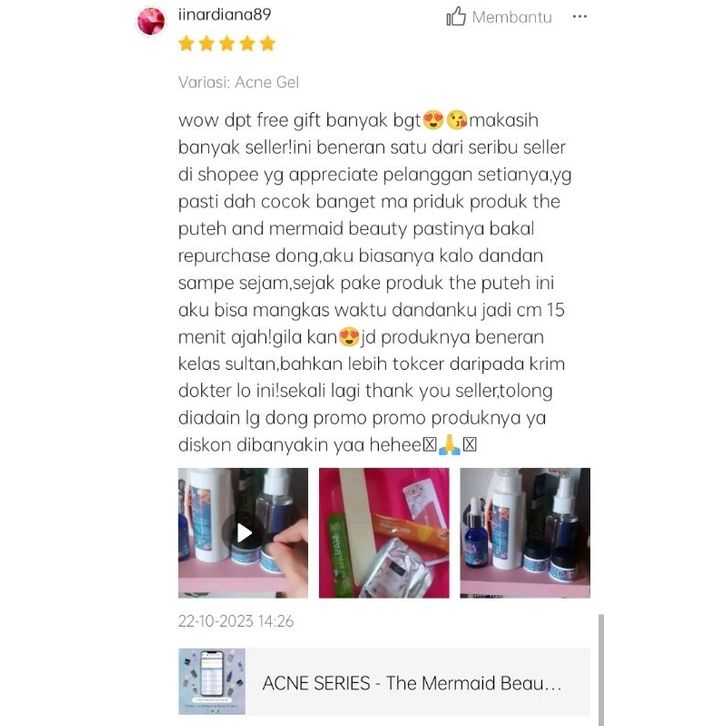Image resolution: width=726 pixels, height=726 pixels.
Task: Open iinardiana89's profile avatar
Action: [151, 21]
